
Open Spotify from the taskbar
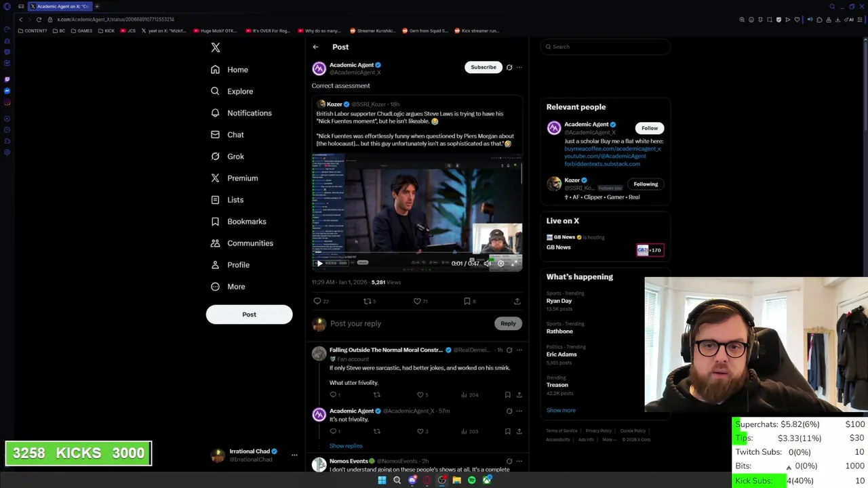click(x=471, y=481)
